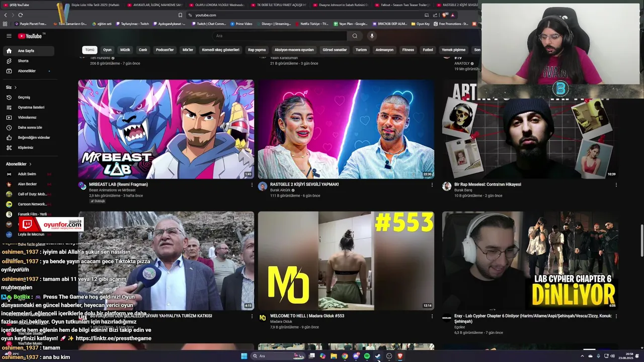Open Netflix Türkiye bookmark
The width and height of the screenshot is (644, 362).
[x=312, y=24]
